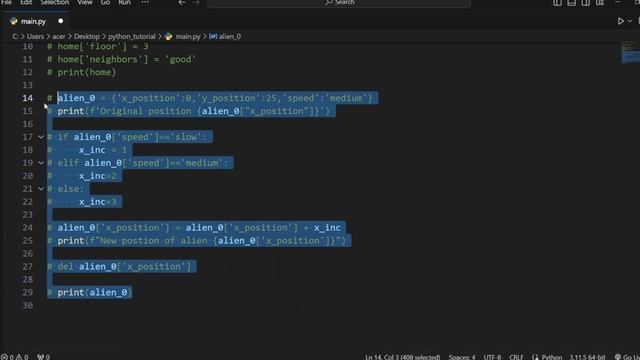
Task: Open errors and warnings status indicator
Action: tap(14, 357)
